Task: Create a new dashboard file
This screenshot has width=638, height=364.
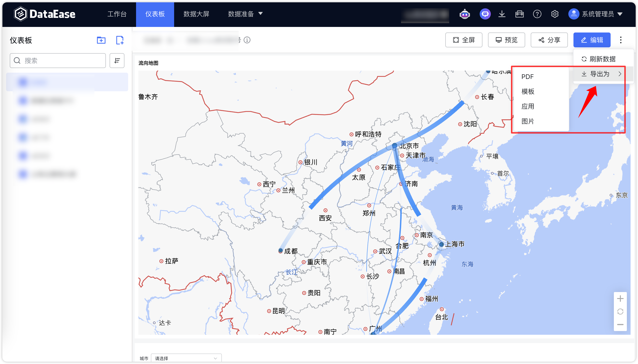Action: click(120, 40)
